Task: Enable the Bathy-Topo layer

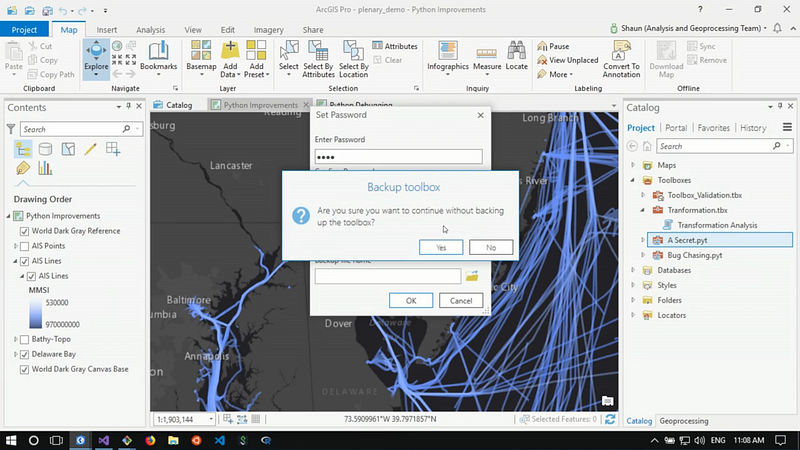Action: [24, 339]
